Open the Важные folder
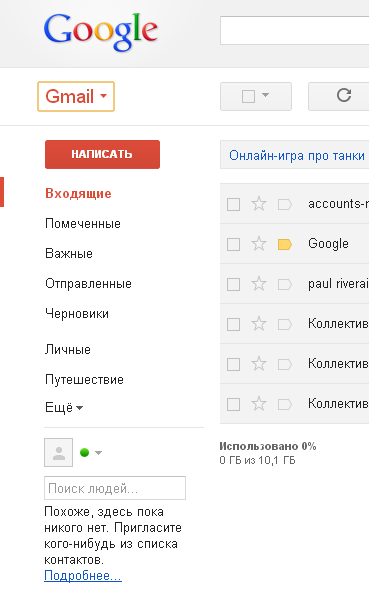The width and height of the screenshot is (369, 600). point(69,253)
